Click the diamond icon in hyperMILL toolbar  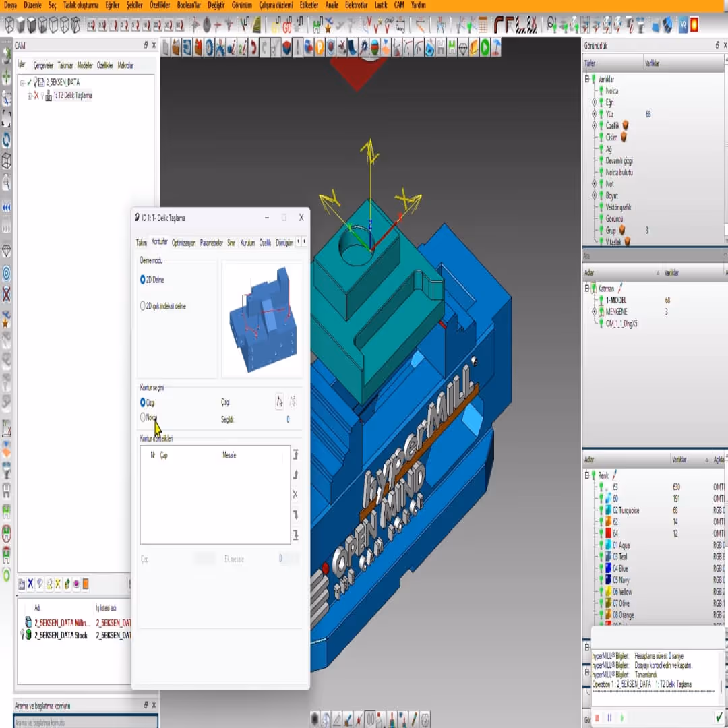coord(463,48)
